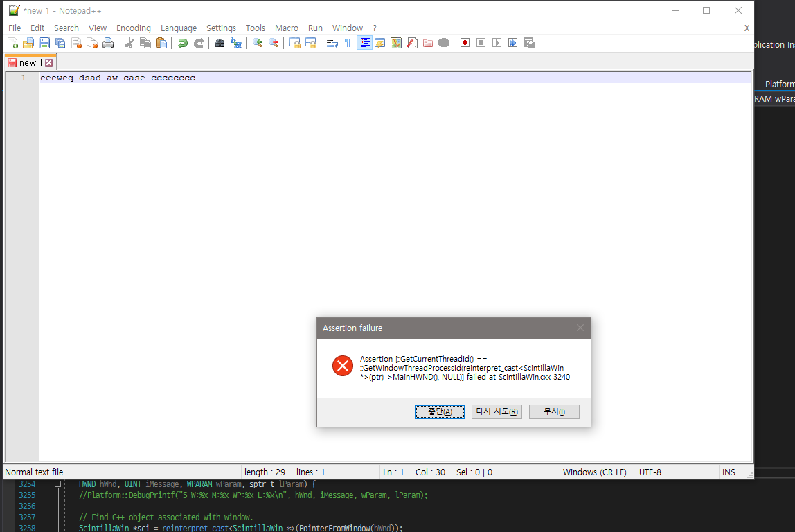Image resolution: width=795 pixels, height=532 pixels.
Task: Play the recorded macro
Action: [x=497, y=43]
